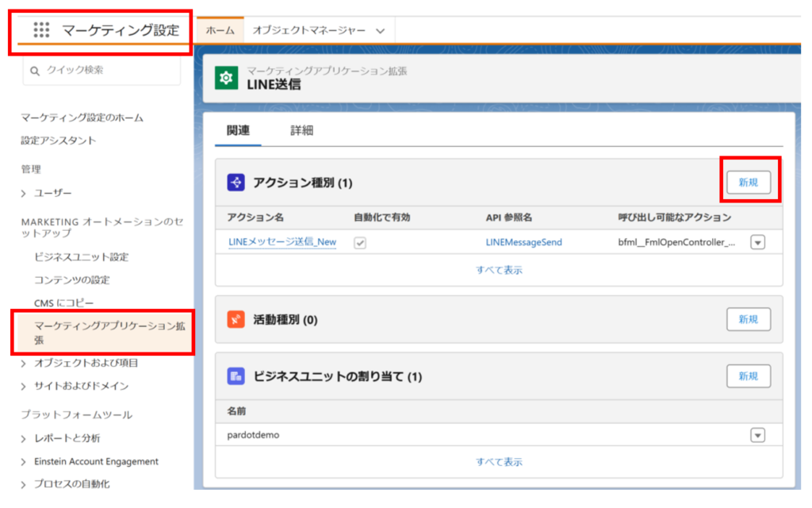Expand オブジェクトおよび項目 in the sidebar
812x508 pixels.
click(24, 364)
